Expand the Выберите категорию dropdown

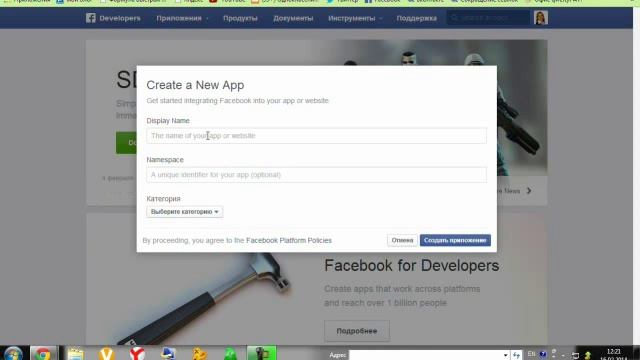coord(184,212)
